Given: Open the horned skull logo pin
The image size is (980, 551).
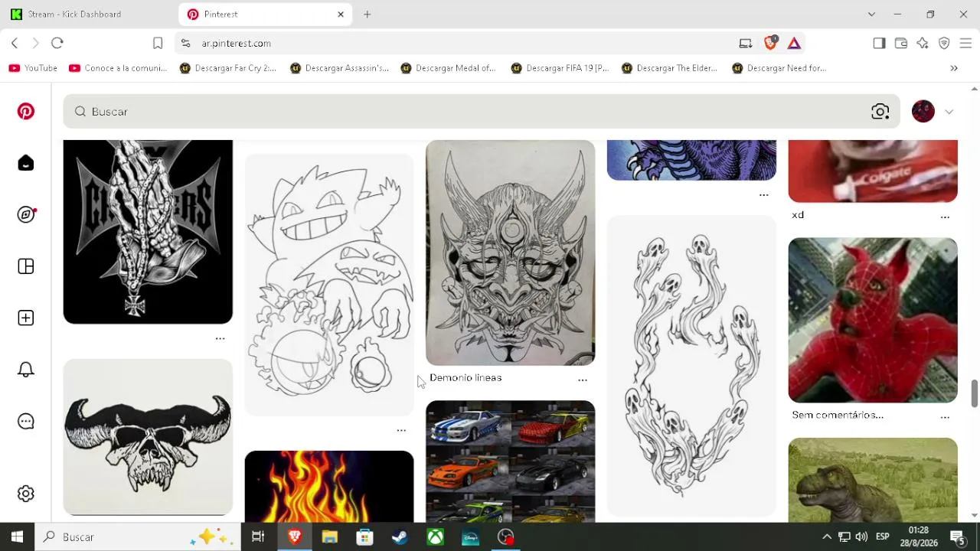Looking at the screenshot, I should [148, 437].
